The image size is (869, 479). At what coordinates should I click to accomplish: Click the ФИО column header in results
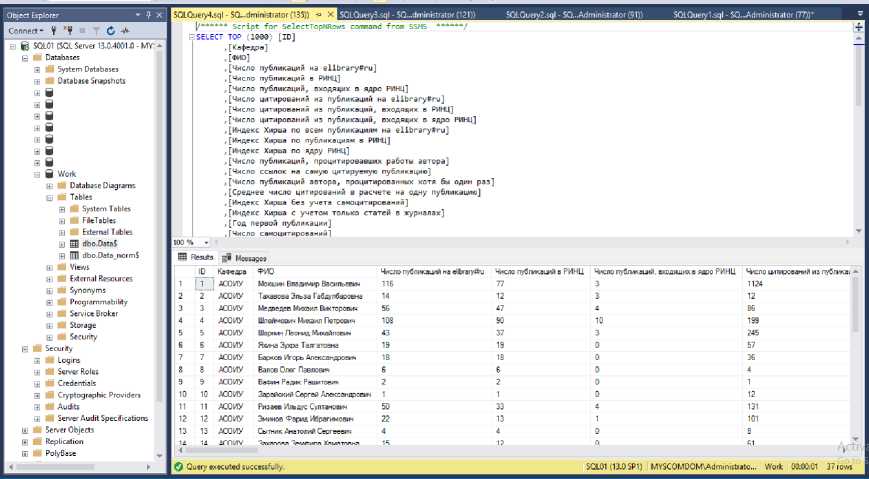point(266,271)
